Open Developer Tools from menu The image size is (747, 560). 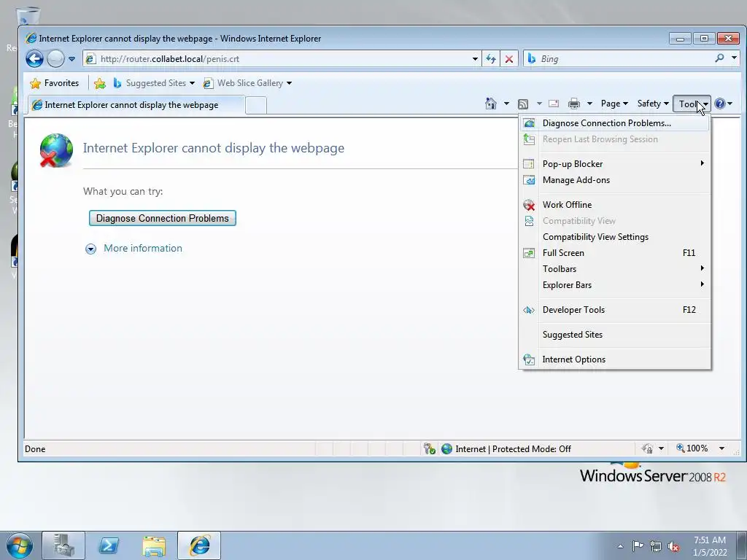point(615,310)
